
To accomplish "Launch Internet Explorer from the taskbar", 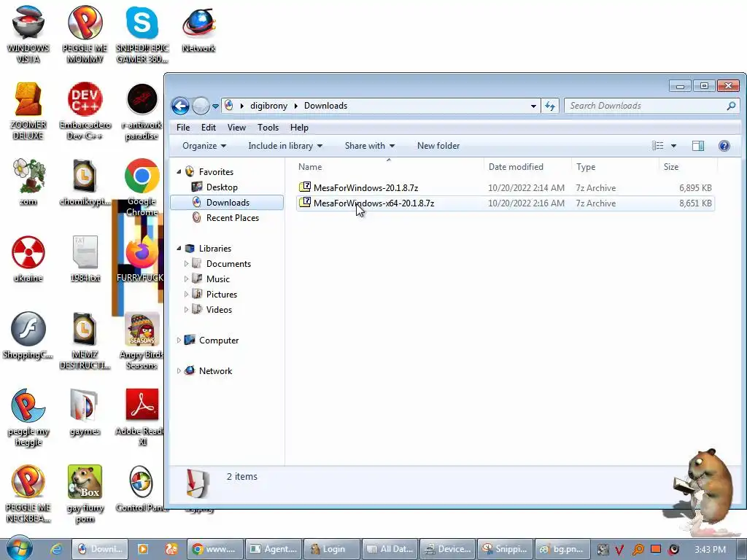I will coord(56,549).
